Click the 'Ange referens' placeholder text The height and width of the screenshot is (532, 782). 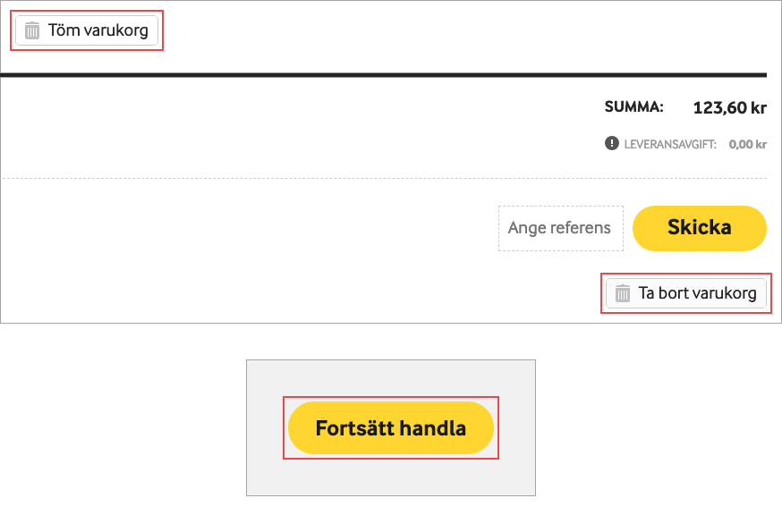pos(559,228)
